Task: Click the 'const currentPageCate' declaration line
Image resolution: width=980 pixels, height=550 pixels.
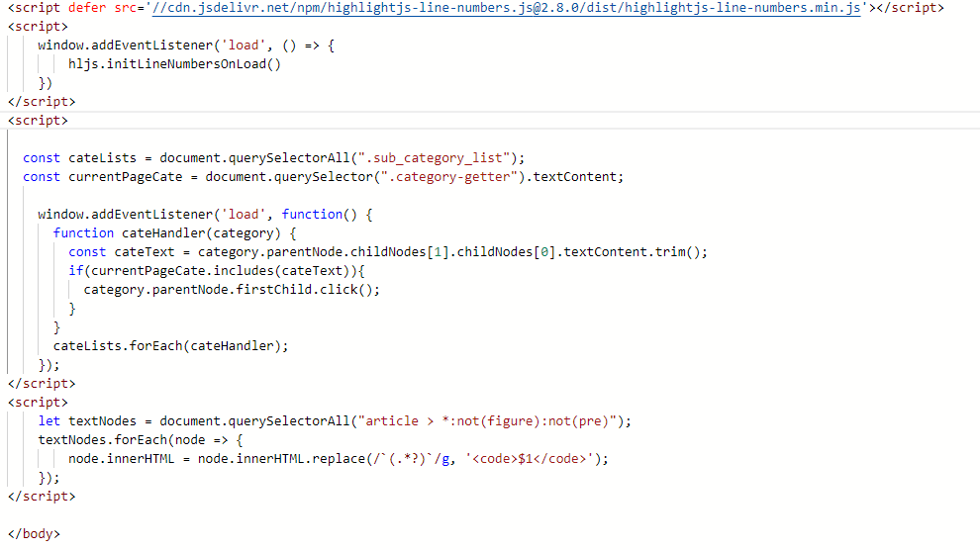Action: pos(323,177)
